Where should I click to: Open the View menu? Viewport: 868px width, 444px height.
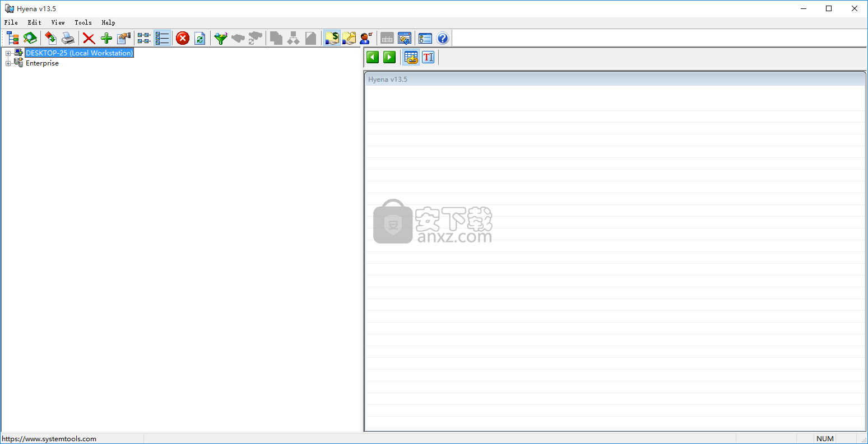pos(58,22)
